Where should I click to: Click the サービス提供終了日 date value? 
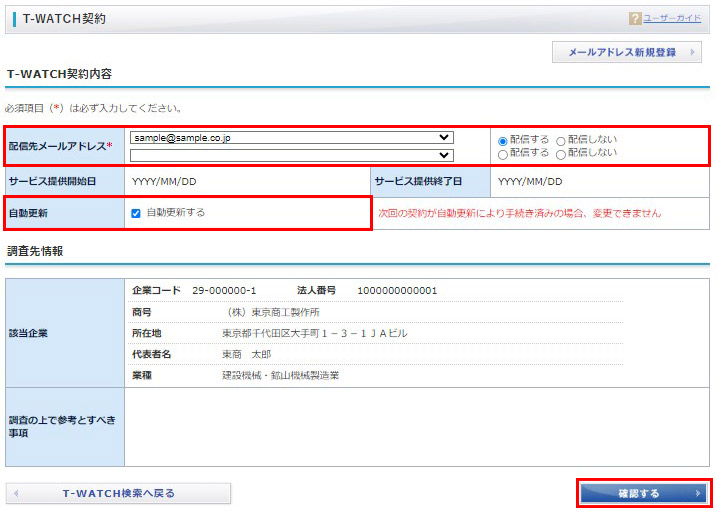point(530,182)
